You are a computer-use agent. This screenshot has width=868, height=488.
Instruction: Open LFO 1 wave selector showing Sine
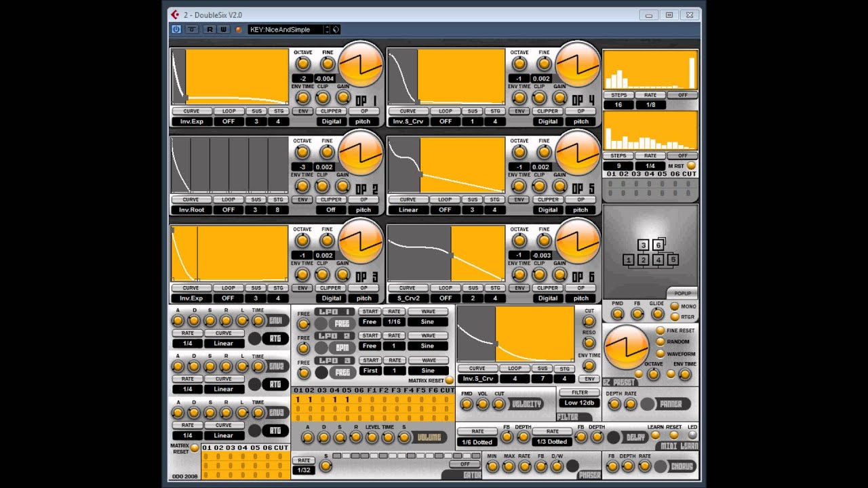(428, 322)
